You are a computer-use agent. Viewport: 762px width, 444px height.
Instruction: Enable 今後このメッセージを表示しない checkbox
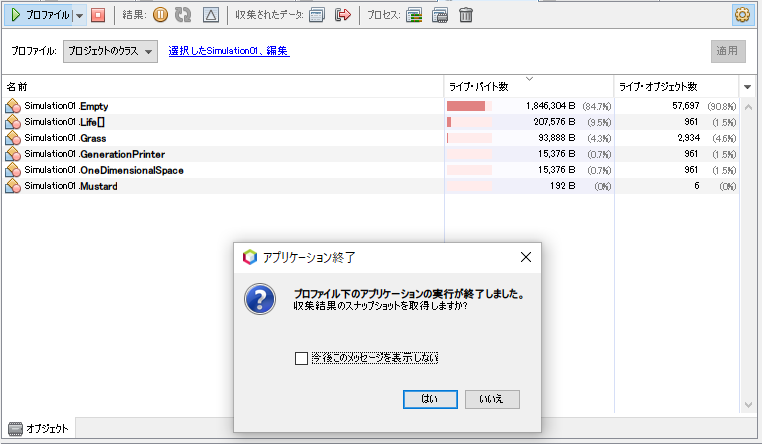(301, 359)
